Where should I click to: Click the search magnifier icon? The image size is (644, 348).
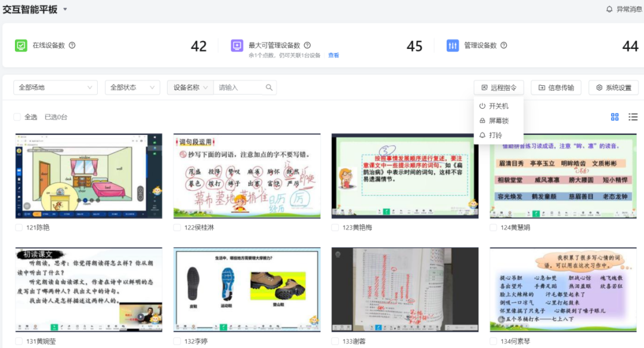(270, 88)
